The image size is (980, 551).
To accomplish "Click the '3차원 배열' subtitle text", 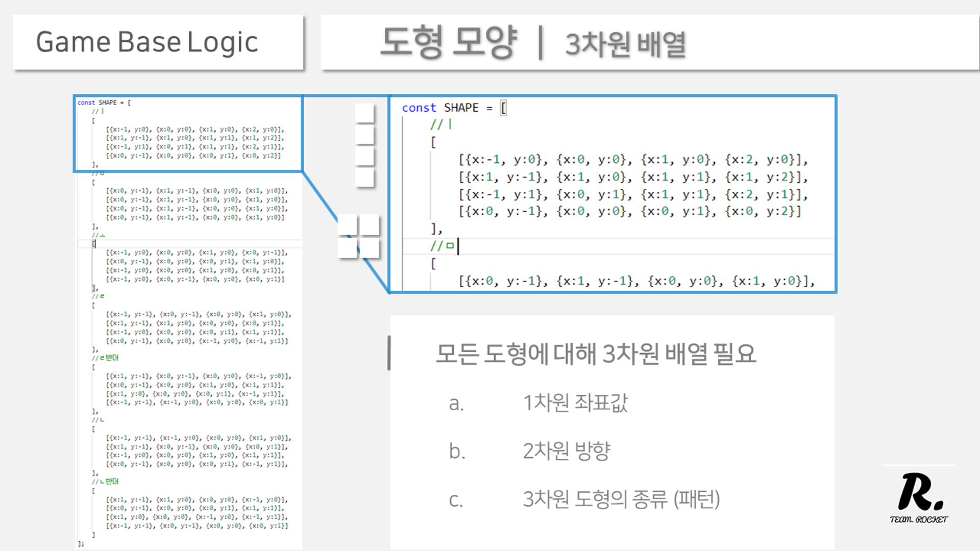I will [x=625, y=44].
